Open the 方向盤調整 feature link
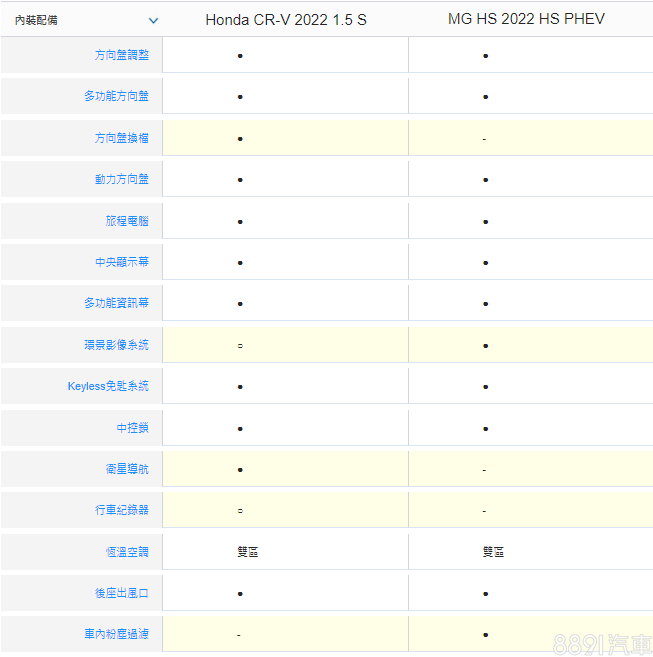The image size is (653, 657). [121, 55]
